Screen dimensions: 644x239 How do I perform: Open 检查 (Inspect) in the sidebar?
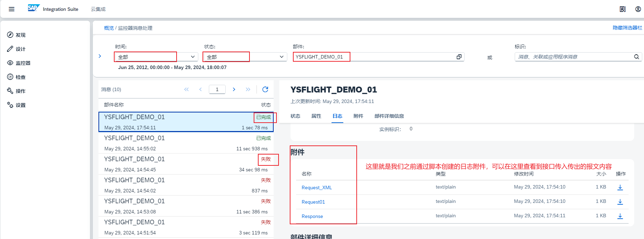(21, 77)
